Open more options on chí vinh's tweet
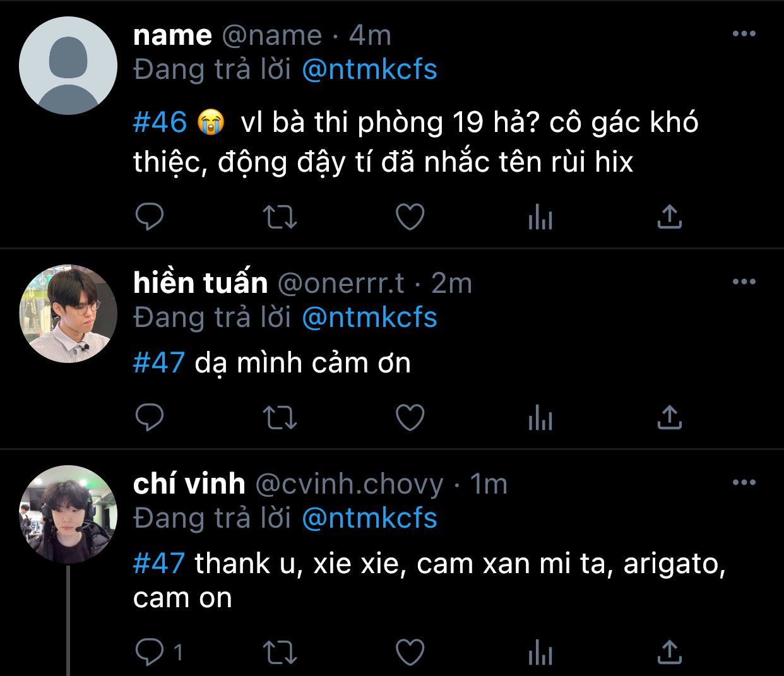784x676 pixels. click(x=744, y=483)
